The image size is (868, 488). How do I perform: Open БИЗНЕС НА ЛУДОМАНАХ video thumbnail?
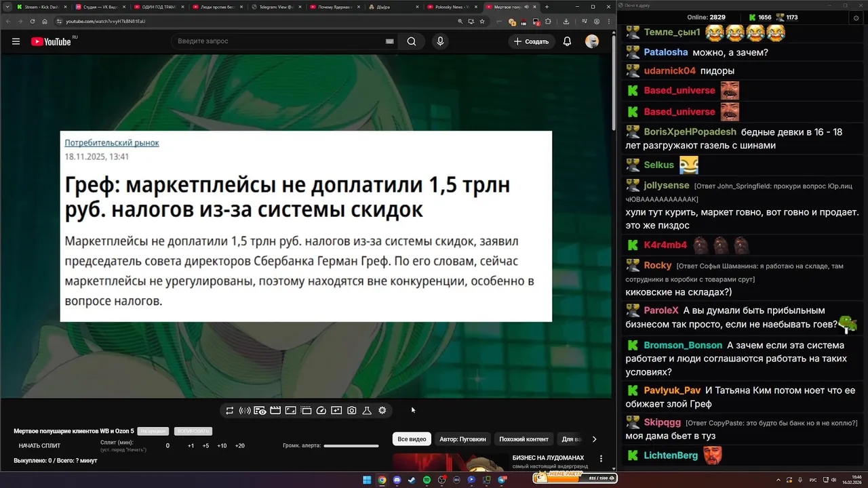450,463
